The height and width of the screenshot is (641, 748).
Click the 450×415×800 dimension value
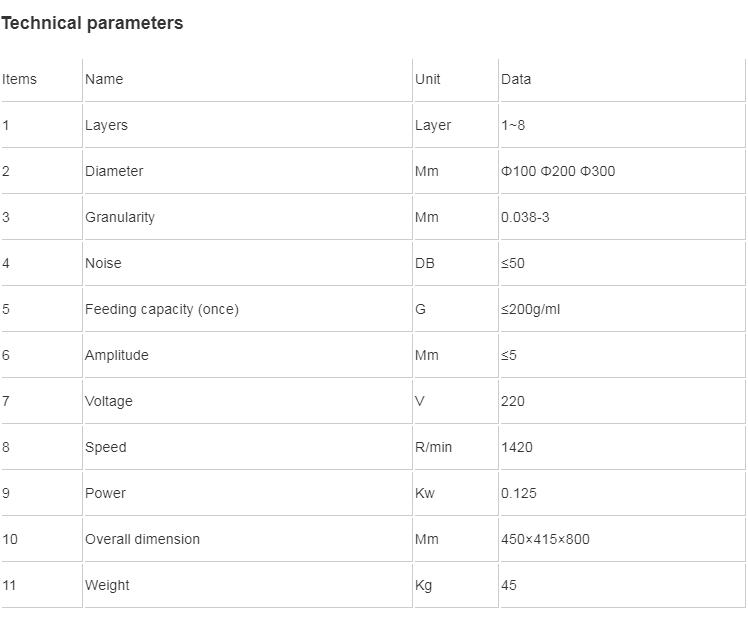(545, 539)
